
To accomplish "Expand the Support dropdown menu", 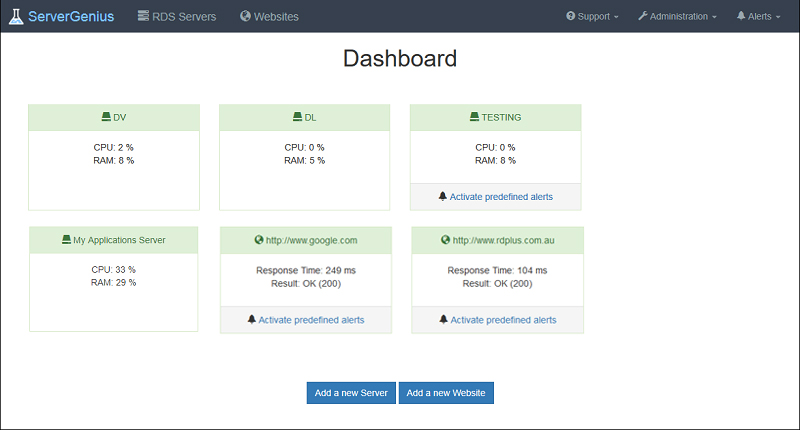I will (592, 16).
